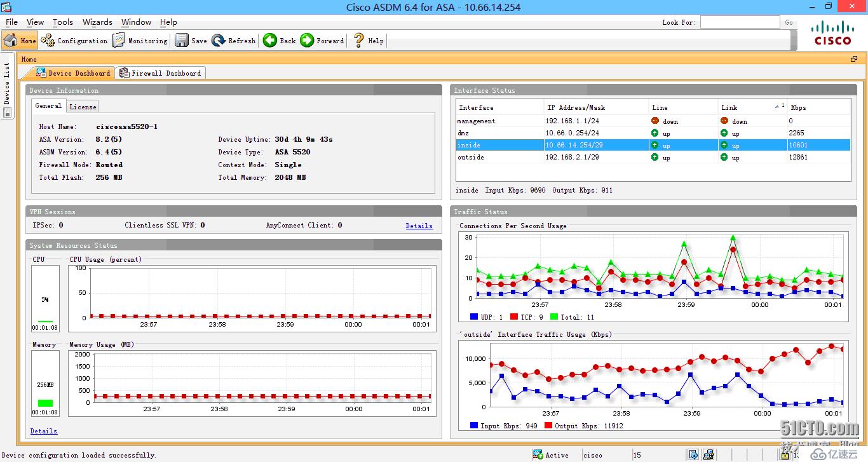Sort by the Kbps column header
868x462 pixels.
pos(818,107)
